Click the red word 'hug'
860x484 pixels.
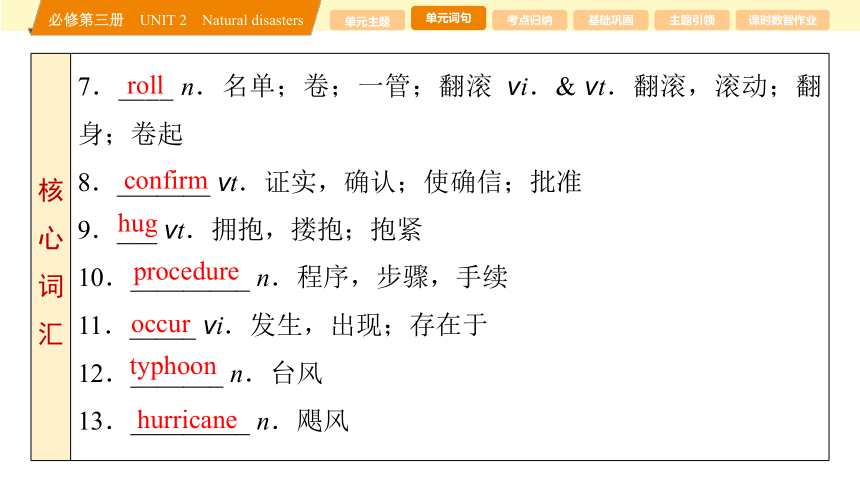(138, 225)
